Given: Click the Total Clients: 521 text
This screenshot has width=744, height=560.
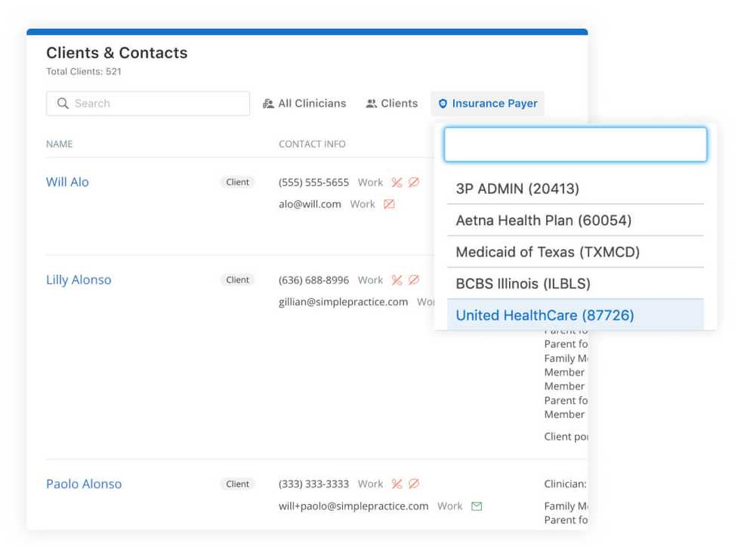Looking at the screenshot, I should pyautogui.click(x=84, y=72).
